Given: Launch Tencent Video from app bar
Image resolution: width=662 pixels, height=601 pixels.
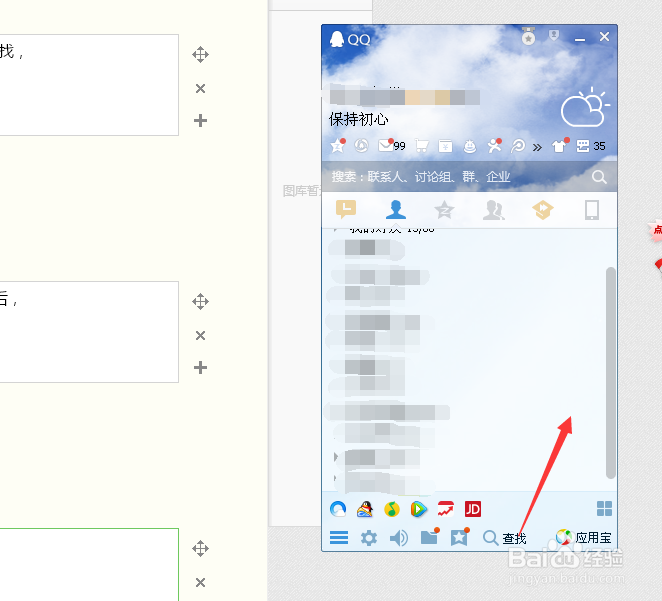Looking at the screenshot, I should 418,509.
